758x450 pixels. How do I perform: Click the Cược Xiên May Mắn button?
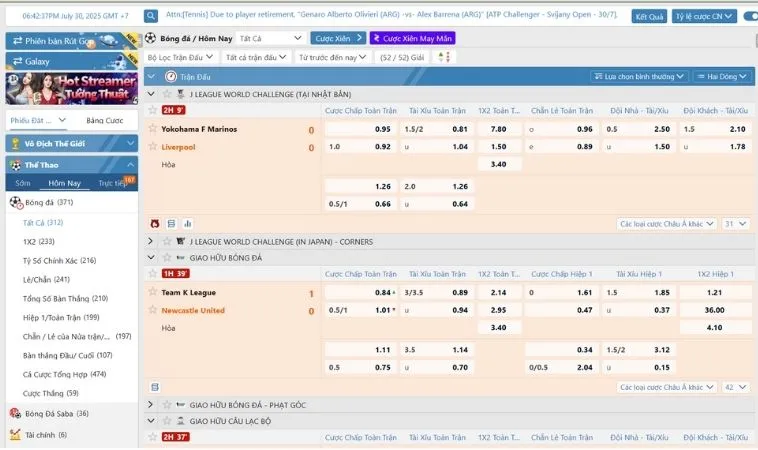pos(412,38)
